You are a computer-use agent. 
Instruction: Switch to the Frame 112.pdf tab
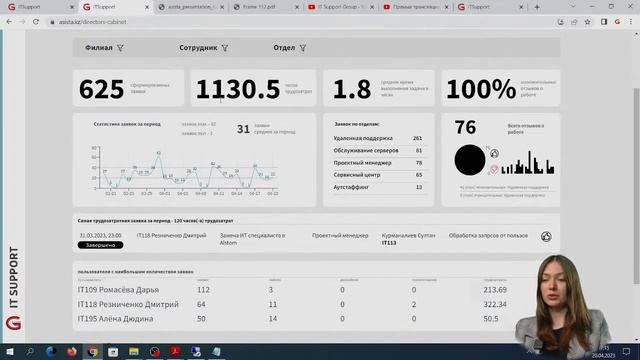coord(267,7)
